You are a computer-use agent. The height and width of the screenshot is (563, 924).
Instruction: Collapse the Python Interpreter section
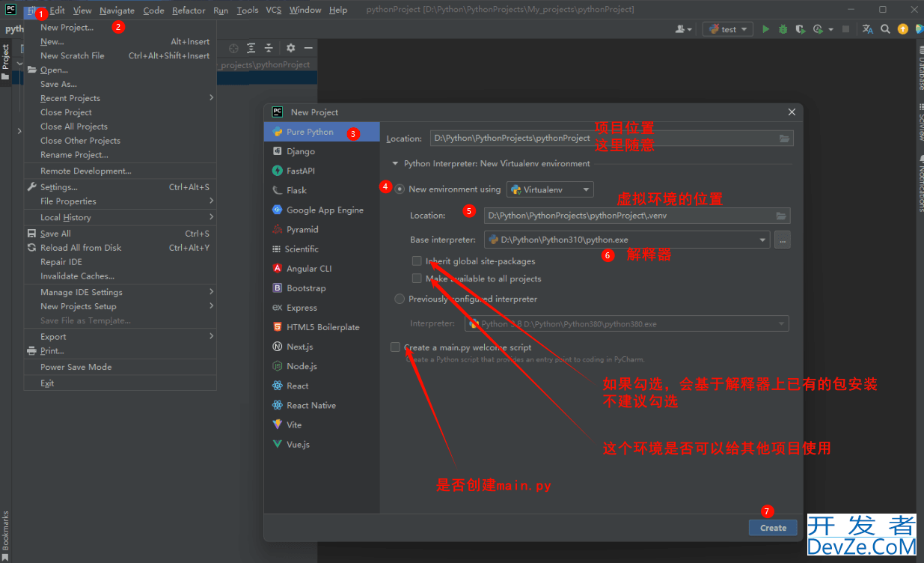pyautogui.click(x=396, y=163)
